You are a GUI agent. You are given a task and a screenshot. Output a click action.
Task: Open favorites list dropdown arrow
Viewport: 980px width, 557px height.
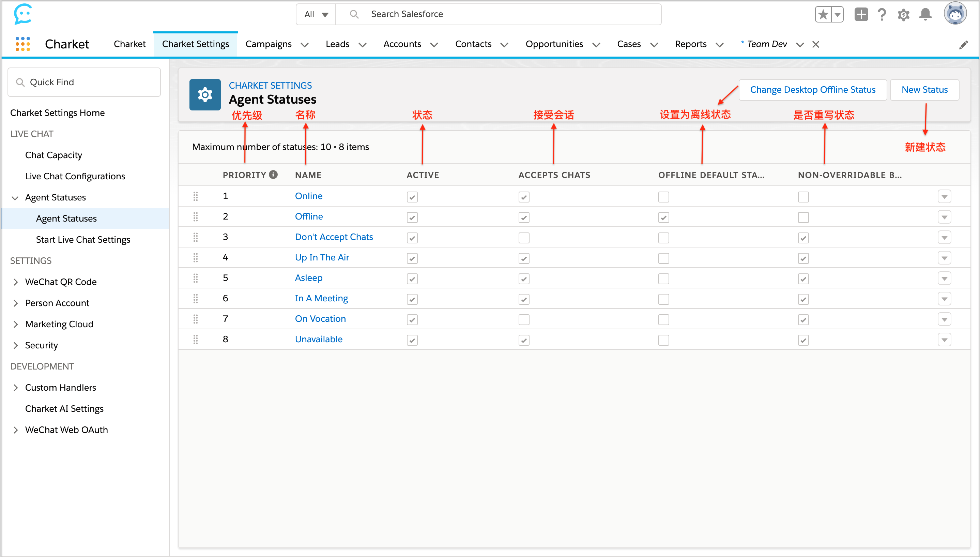[837, 15]
